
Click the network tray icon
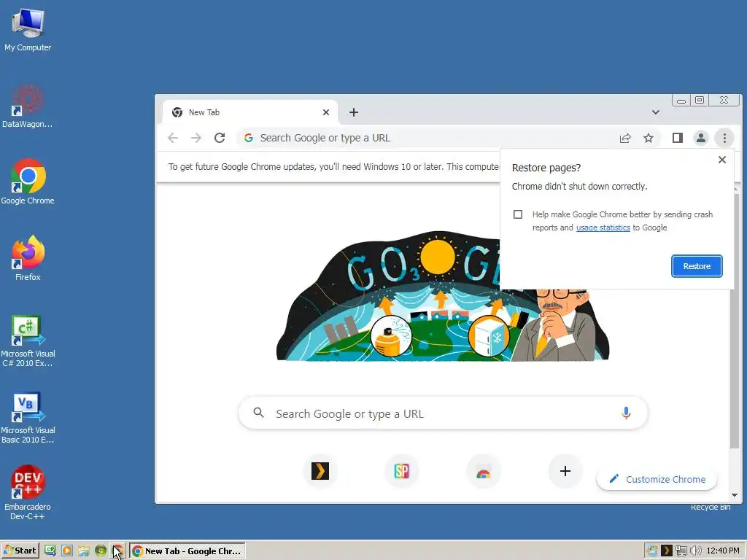tap(681, 551)
